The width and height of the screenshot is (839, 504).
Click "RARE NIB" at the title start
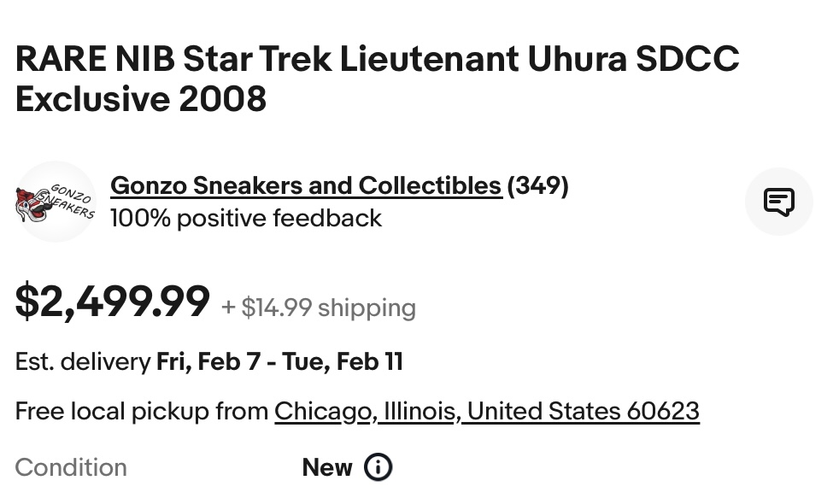tap(93, 59)
